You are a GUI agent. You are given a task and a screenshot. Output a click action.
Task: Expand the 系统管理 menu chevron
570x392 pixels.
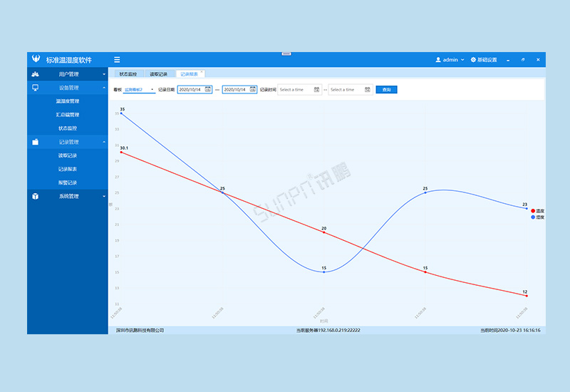pyautogui.click(x=104, y=197)
